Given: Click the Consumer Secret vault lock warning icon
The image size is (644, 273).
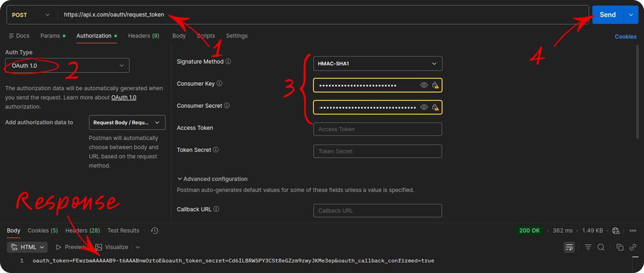Looking at the screenshot, I should point(435,107).
